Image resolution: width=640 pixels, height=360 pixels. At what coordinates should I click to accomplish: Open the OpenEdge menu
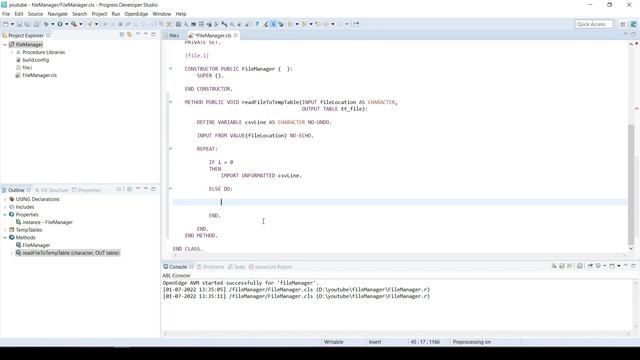pyautogui.click(x=136, y=14)
